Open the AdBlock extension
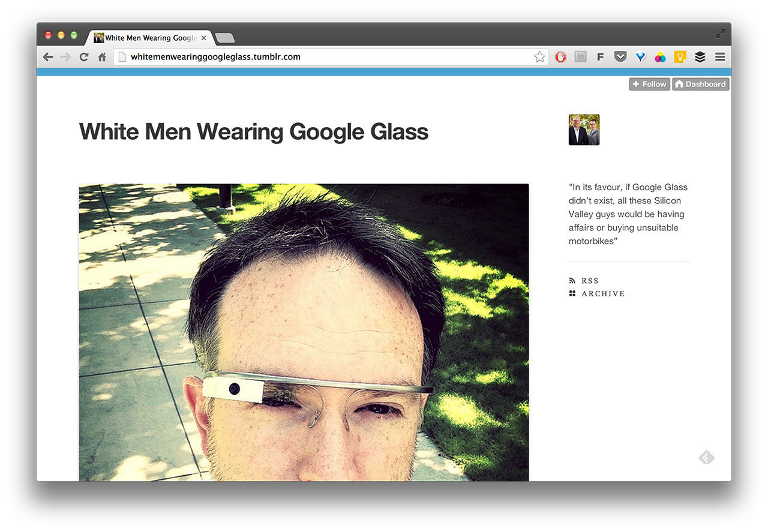The width and height of the screenshot is (768, 532). pos(560,56)
